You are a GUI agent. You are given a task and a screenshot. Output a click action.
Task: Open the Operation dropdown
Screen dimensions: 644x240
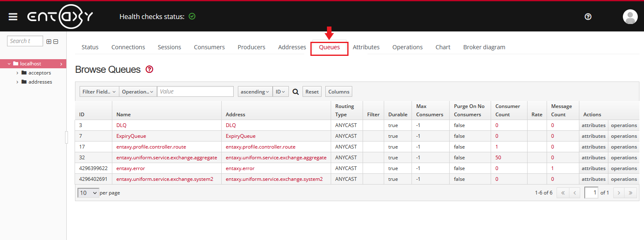[138, 92]
